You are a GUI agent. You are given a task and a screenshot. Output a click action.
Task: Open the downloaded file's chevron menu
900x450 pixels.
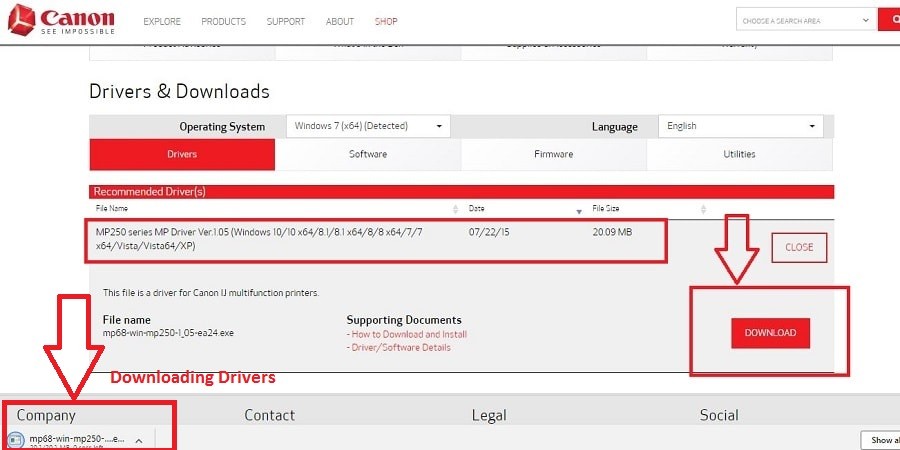[138, 441]
